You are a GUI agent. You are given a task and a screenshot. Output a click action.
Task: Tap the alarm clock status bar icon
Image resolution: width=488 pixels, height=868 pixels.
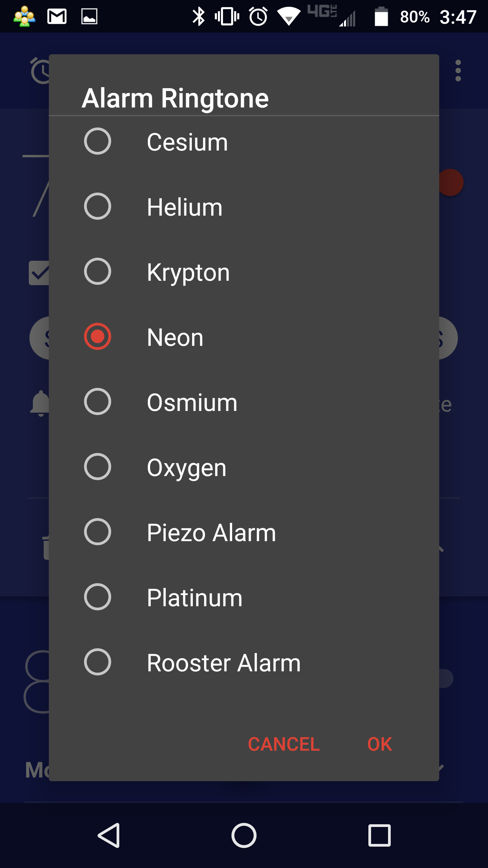click(x=259, y=16)
